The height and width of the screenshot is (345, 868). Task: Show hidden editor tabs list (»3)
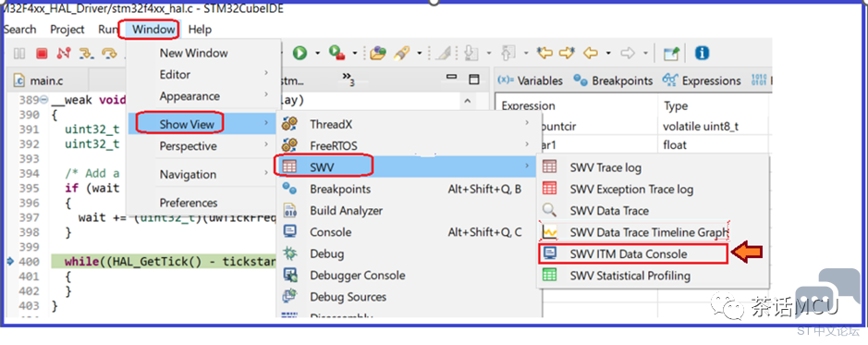pos(348,80)
